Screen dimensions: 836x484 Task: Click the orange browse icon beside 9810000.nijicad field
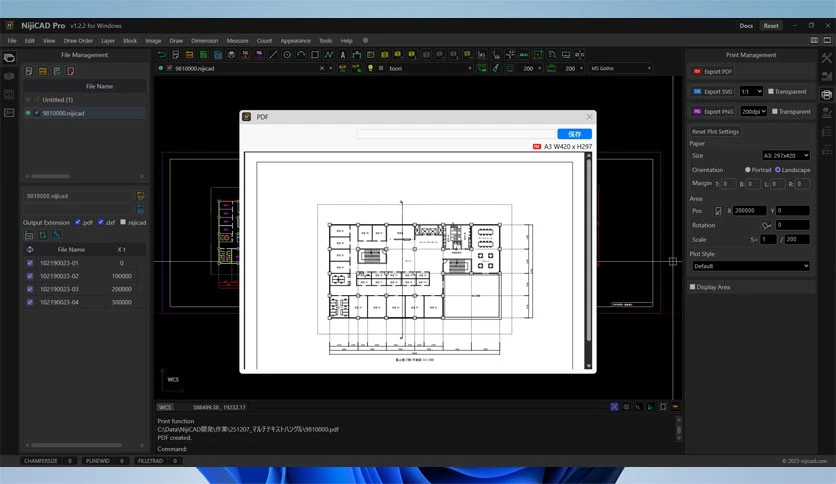pyautogui.click(x=140, y=196)
